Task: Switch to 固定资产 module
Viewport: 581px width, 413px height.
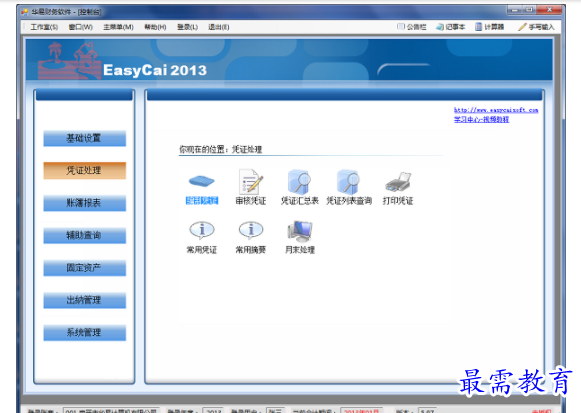Action: coord(84,268)
